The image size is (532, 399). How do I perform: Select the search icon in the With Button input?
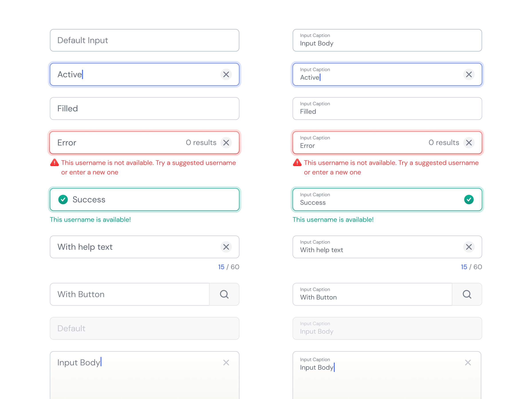click(224, 294)
